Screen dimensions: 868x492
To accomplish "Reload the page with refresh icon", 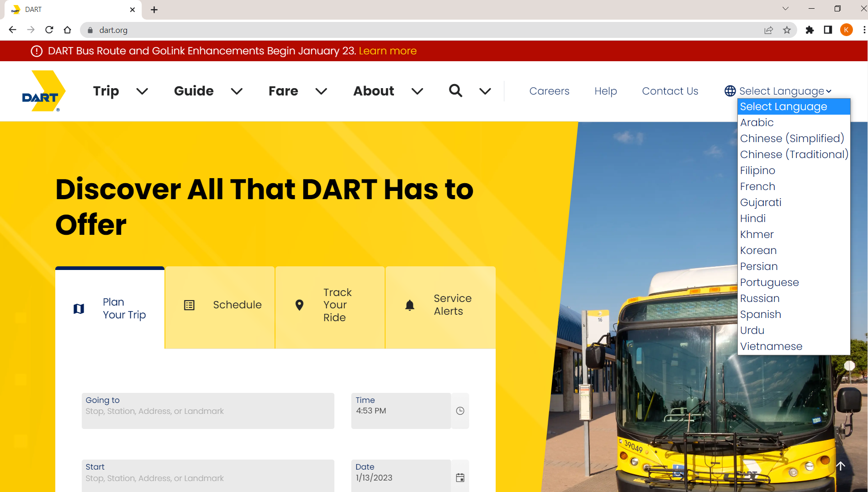I will click(49, 30).
